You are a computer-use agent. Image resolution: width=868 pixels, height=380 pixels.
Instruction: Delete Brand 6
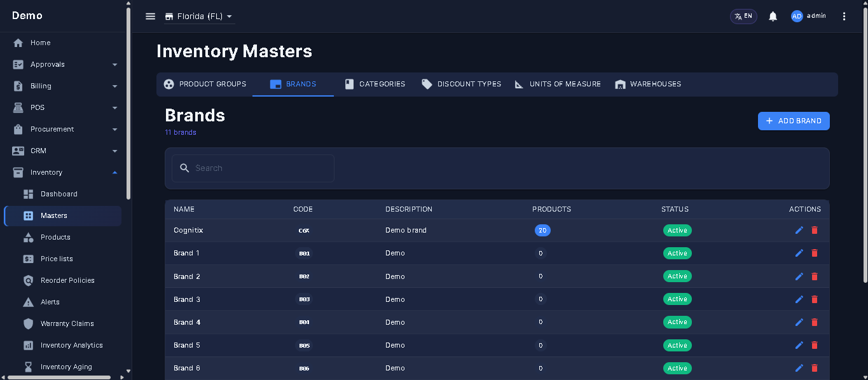(x=815, y=368)
